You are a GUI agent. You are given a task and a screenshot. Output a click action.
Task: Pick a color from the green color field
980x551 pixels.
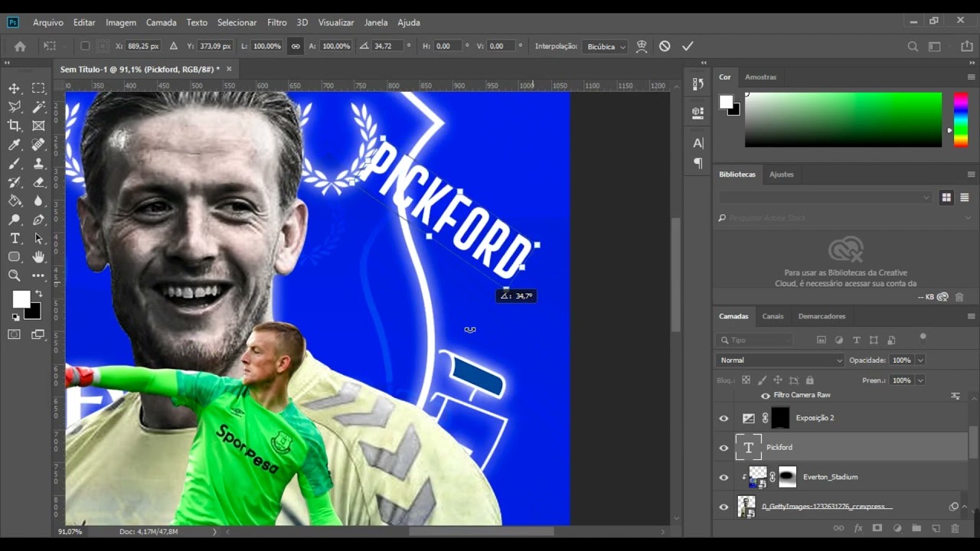coord(843,119)
